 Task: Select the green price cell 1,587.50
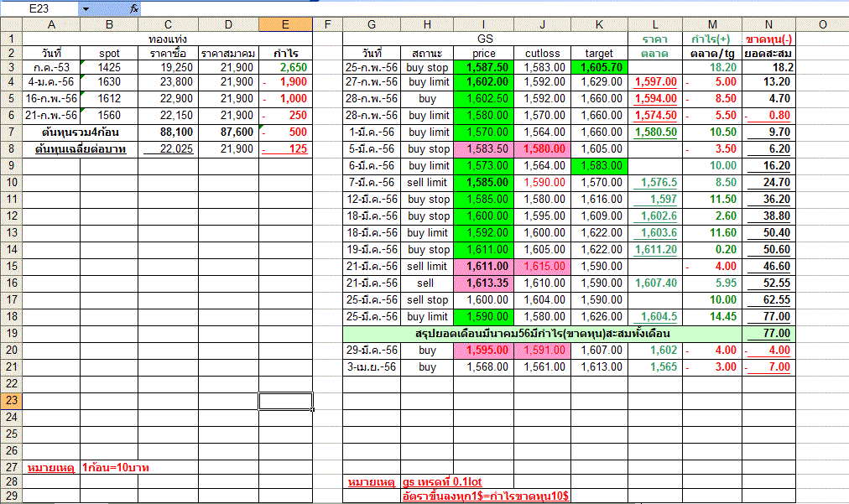click(483, 67)
